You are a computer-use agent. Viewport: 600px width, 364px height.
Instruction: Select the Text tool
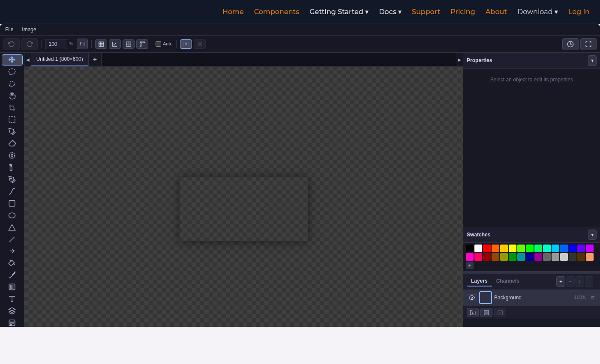tap(12, 298)
